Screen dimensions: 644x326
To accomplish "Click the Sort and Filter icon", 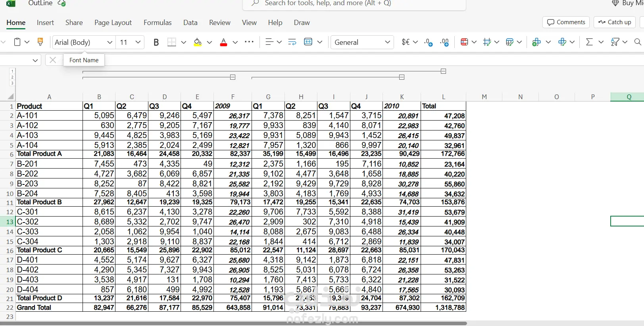I will pyautogui.click(x=615, y=42).
